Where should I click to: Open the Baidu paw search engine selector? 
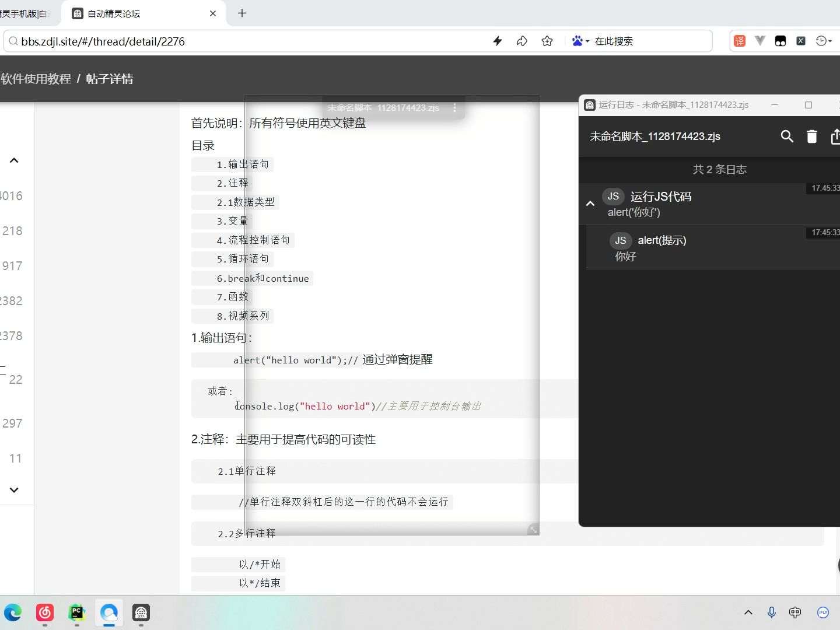tap(580, 41)
